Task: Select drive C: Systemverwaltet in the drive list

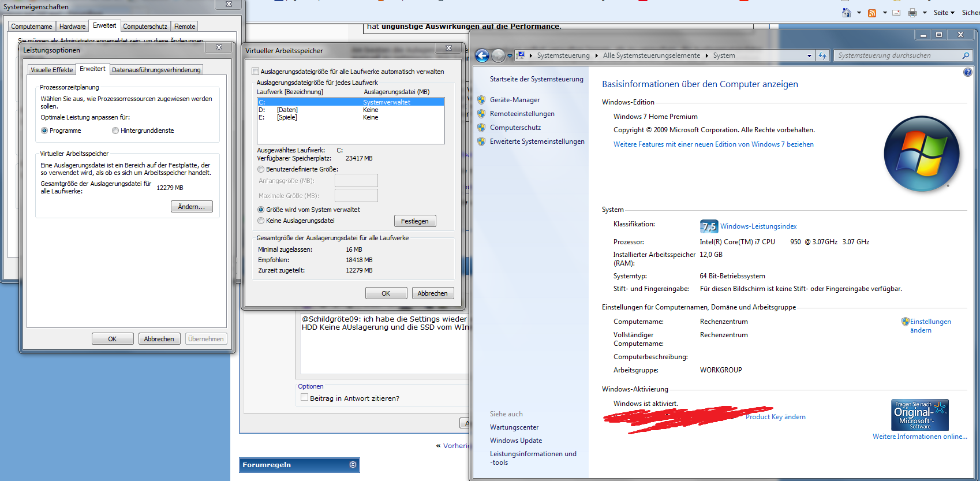Action: pyautogui.click(x=351, y=102)
